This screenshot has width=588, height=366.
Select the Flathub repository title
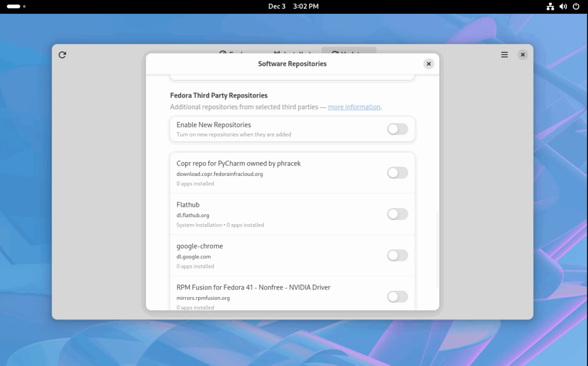click(188, 205)
